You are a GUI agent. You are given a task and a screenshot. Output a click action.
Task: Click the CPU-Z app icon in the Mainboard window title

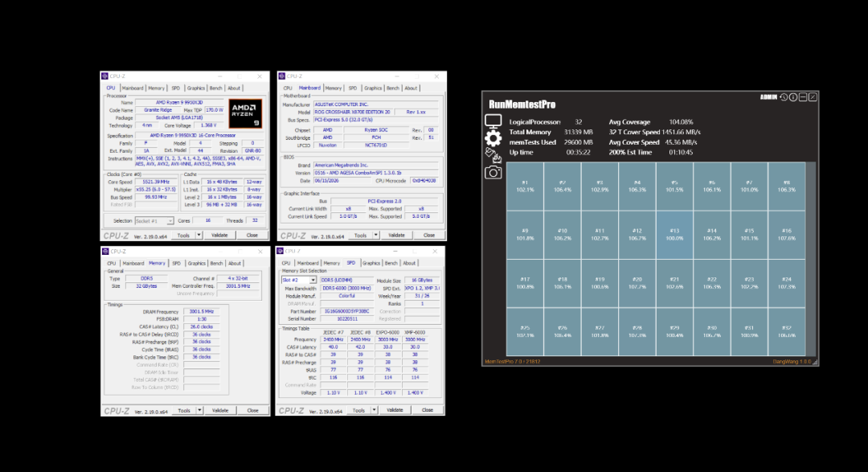(282, 76)
